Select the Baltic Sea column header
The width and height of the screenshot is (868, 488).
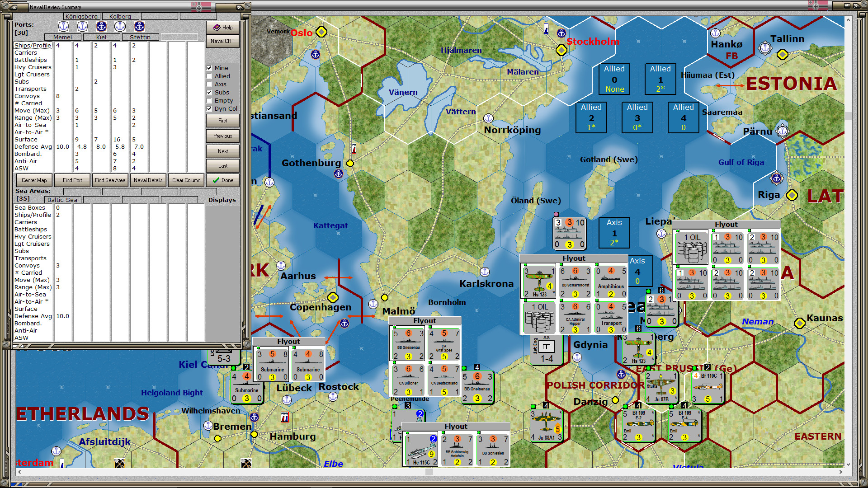coord(62,200)
